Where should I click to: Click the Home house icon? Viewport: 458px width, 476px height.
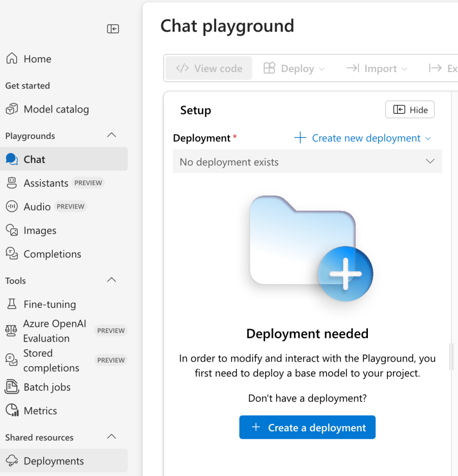click(12, 59)
